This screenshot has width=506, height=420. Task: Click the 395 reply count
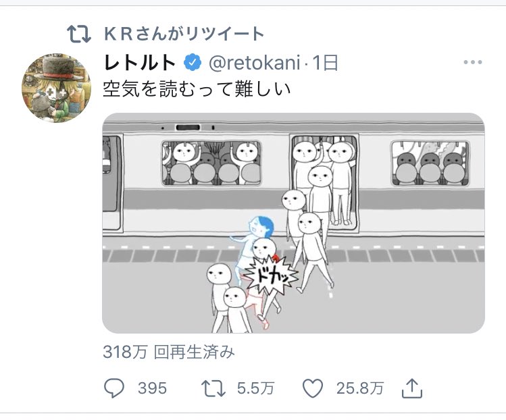click(152, 388)
